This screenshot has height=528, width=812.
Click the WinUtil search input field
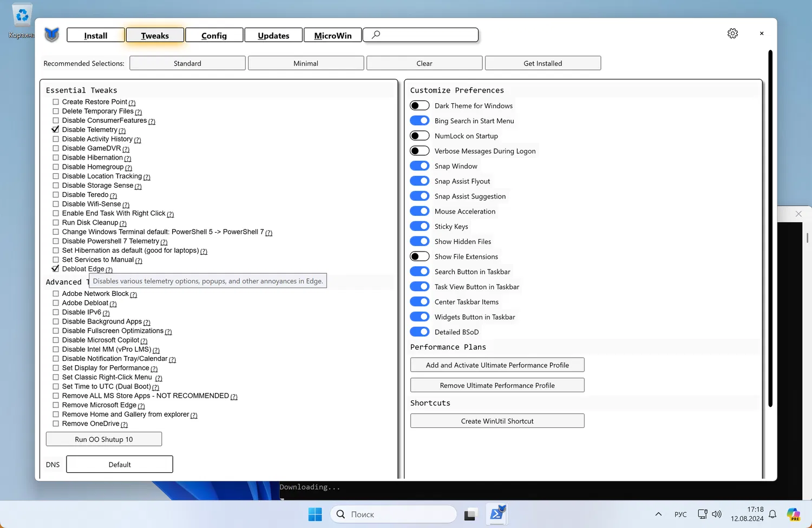pos(421,35)
